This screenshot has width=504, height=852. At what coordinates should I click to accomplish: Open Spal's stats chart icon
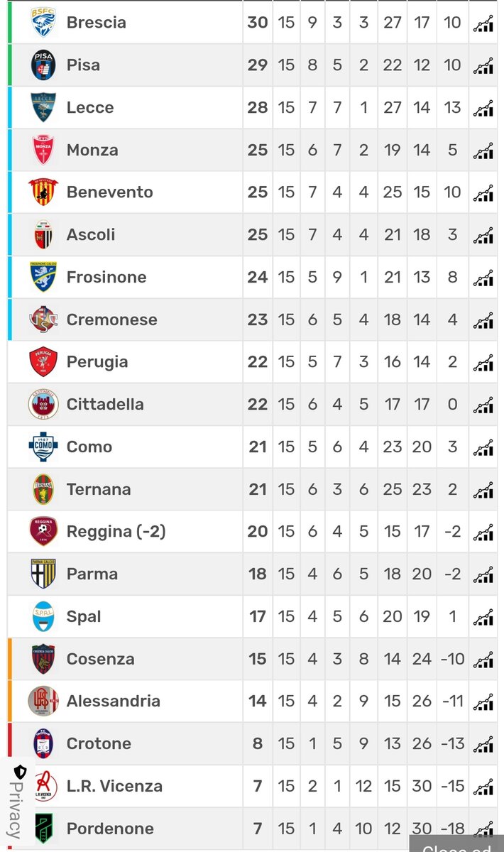tap(483, 617)
